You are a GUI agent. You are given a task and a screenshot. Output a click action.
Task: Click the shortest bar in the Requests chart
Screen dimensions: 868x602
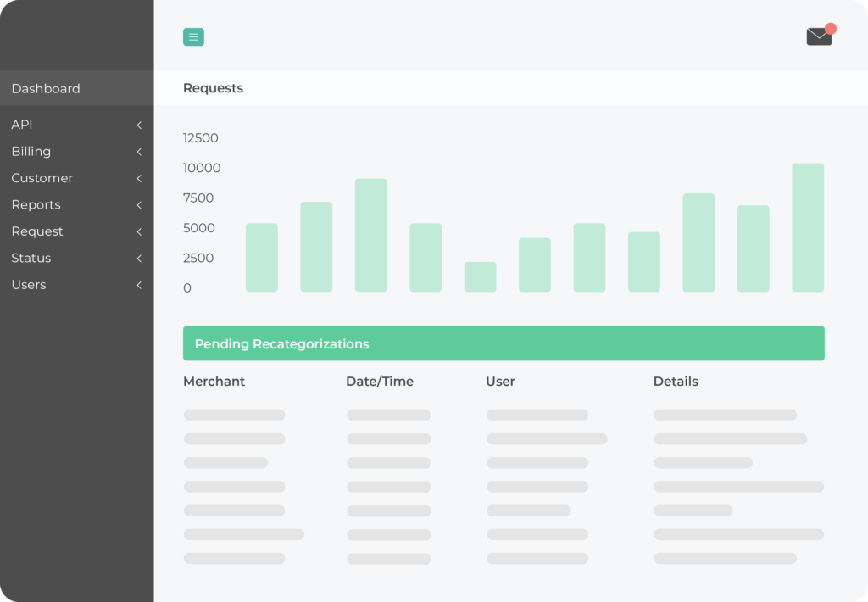click(480, 277)
